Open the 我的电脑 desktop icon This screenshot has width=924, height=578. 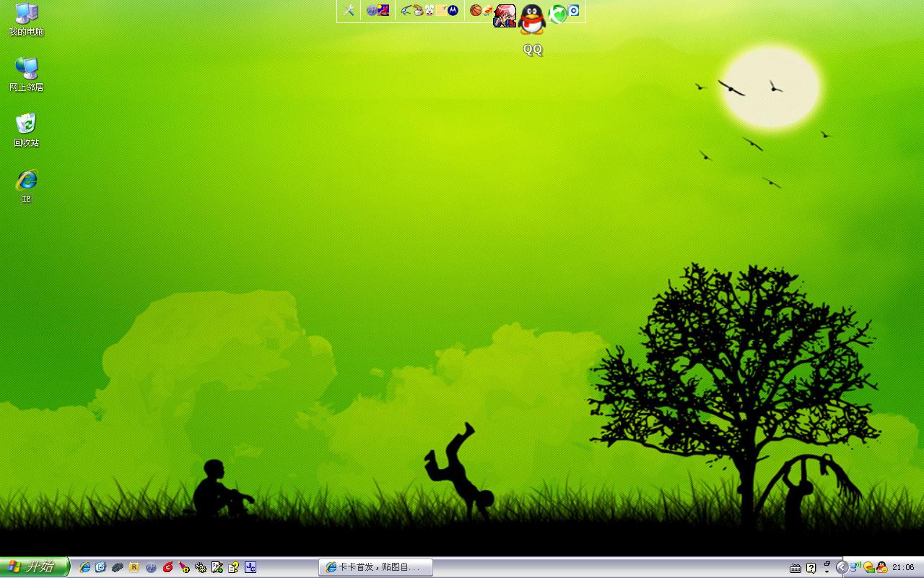click(27, 20)
